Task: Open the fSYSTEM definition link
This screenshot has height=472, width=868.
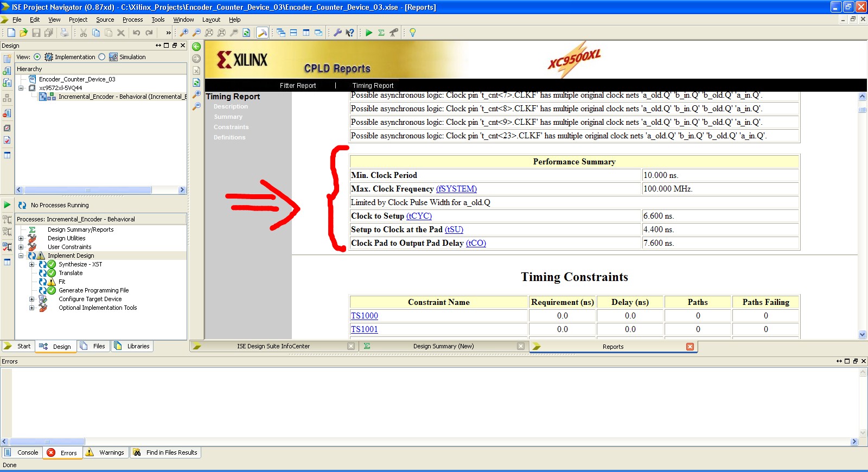Action: click(456, 189)
